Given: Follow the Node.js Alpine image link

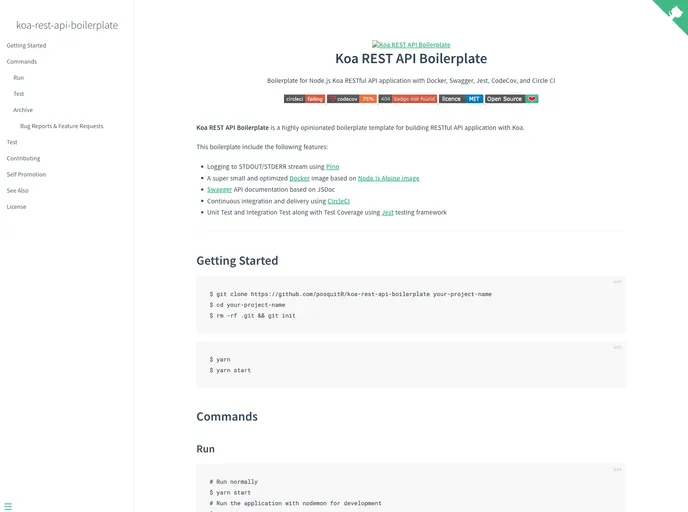Looking at the screenshot, I should [x=388, y=178].
